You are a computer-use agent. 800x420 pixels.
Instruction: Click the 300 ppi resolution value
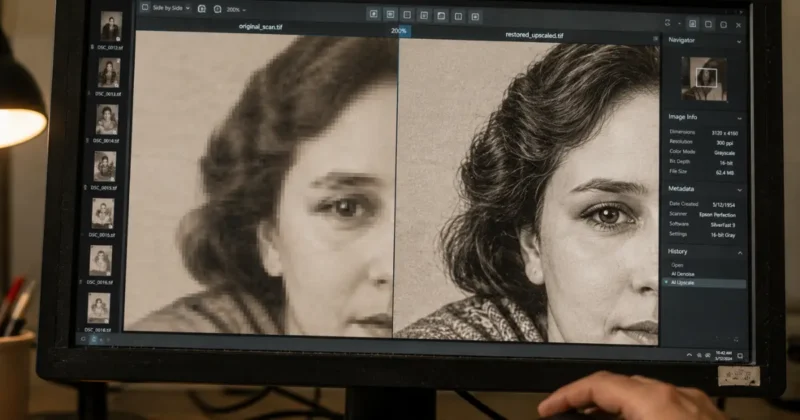point(724,143)
